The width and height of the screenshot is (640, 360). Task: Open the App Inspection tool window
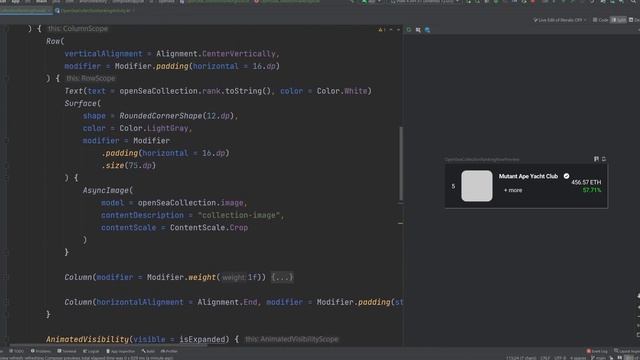[120, 351]
